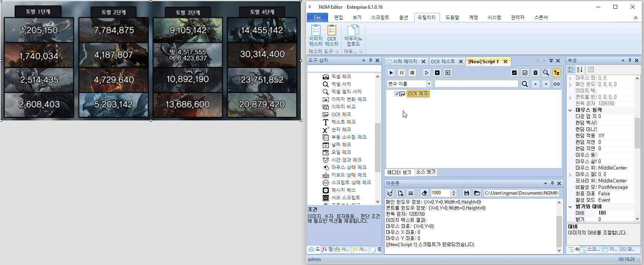Collapse the 밝기와 대비 property group
The width and height of the screenshot is (644, 265).
(x=570, y=207)
